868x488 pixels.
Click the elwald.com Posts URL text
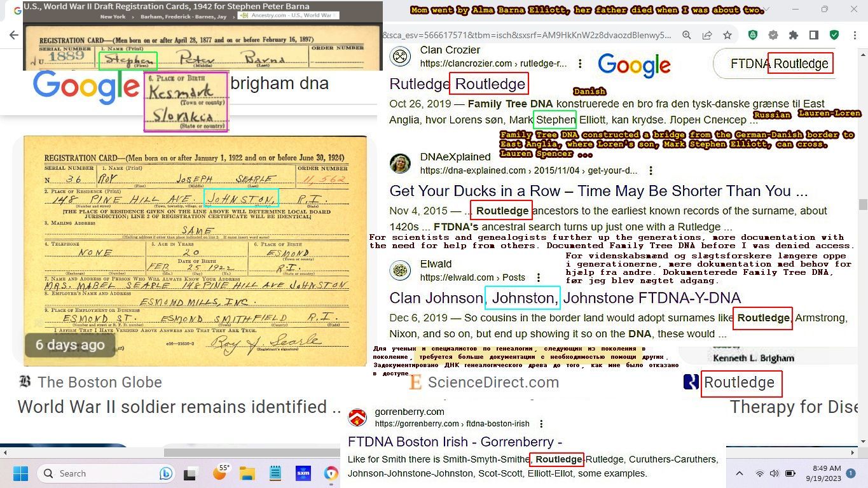point(472,277)
